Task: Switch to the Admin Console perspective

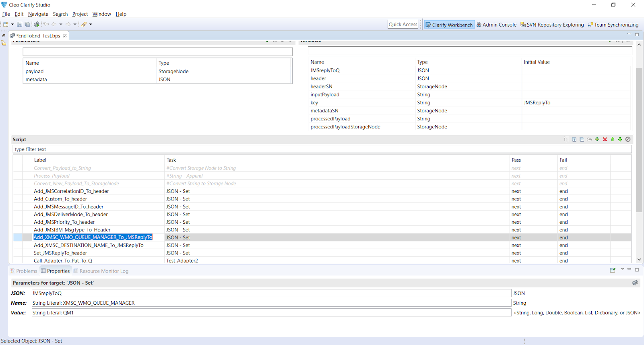Action: point(496,25)
